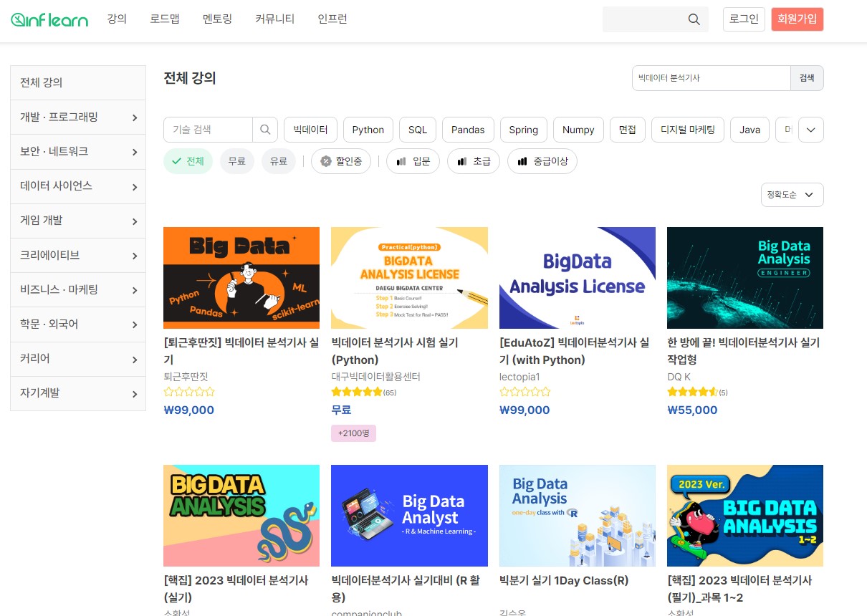Viewport: 867px width, 616px height.
Task: Open the 커뮤니티 menu
Action: point(274,19)
